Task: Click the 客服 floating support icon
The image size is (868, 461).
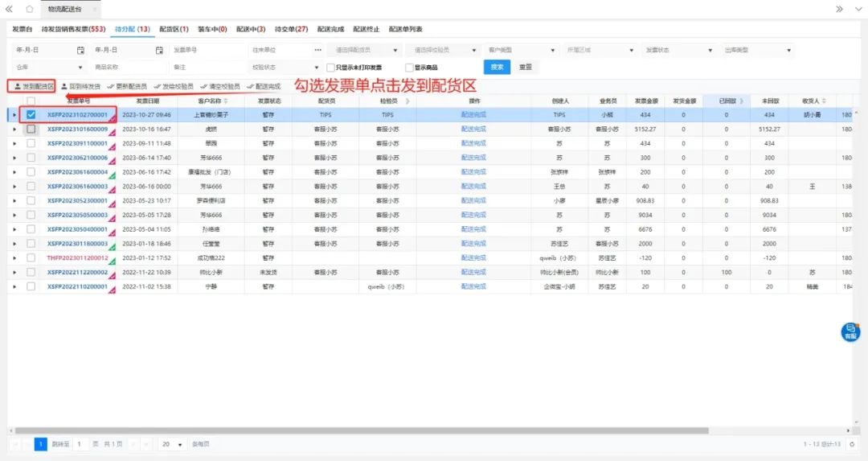Action: [850, 331]
